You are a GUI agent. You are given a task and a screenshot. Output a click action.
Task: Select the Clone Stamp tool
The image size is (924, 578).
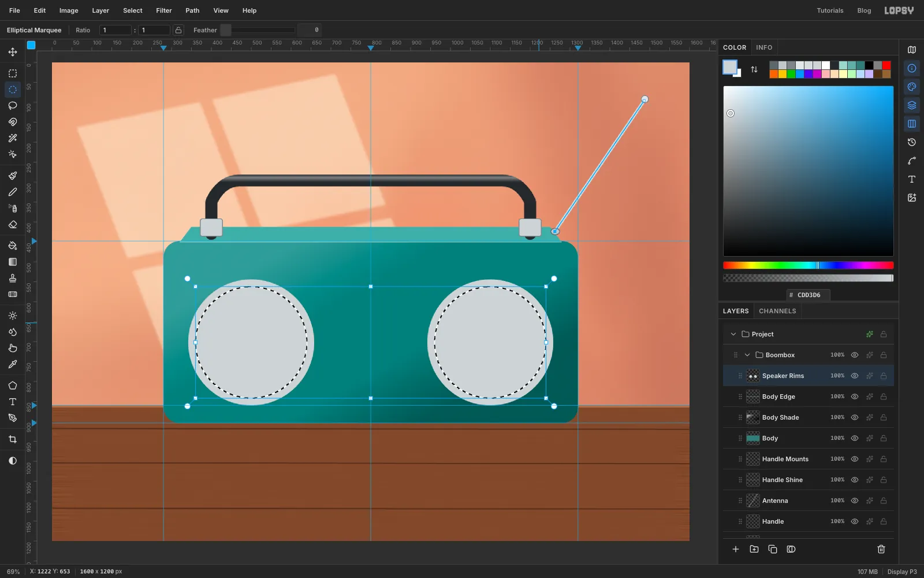click(13, 278)
